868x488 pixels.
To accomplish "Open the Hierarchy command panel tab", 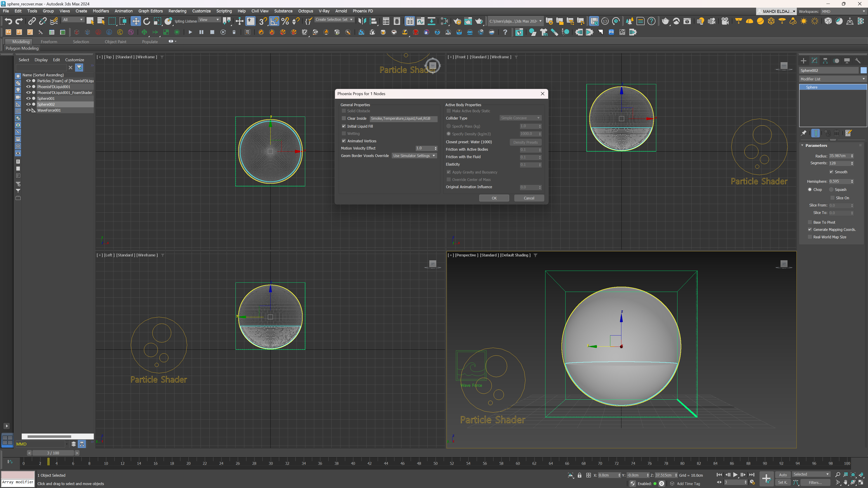I will click(x=825, y=61).
